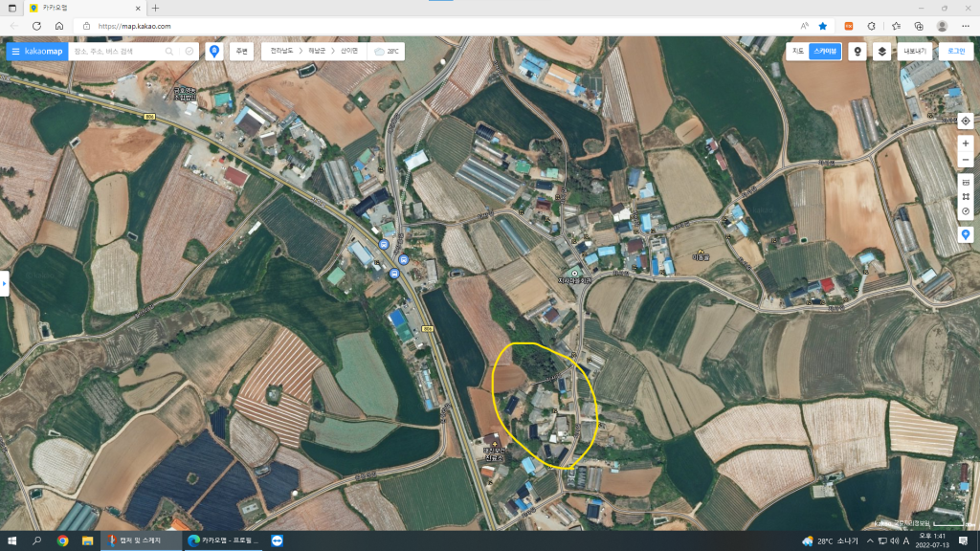Switch to 지도 map view
The height and width of the screenshot is (551, 980).
pos(797,51)
